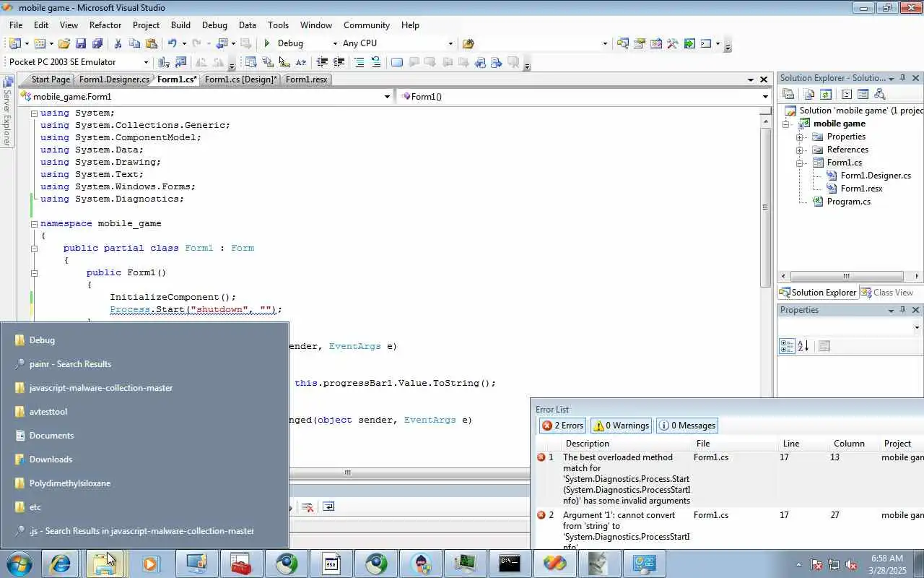Screen dimensions: 924x578
Task: Click the Find in Files icon
Action: [x=468, y=43]
